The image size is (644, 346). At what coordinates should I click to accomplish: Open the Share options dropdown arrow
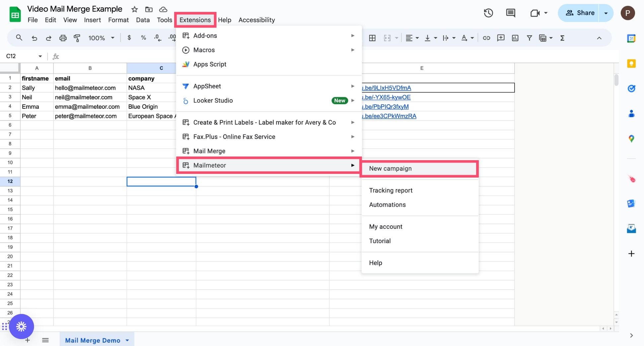click(x=606, y=13)
